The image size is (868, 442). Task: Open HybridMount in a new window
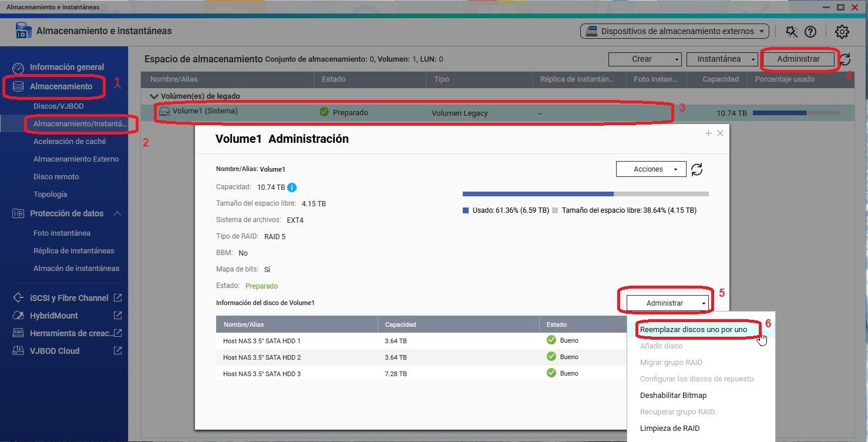point(117,316)
